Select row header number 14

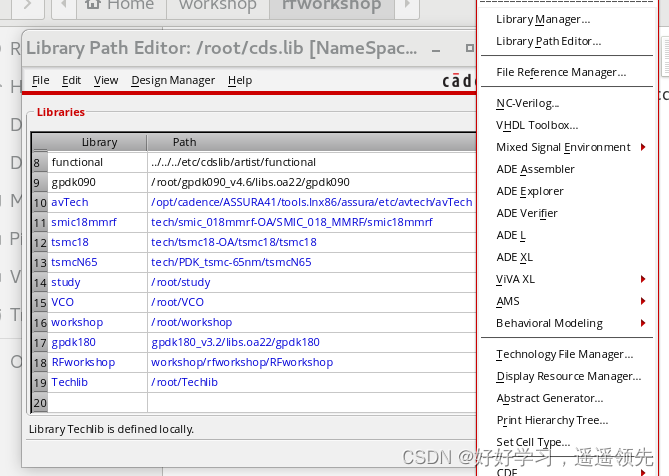pyautogui.click(x=40, y=283)
